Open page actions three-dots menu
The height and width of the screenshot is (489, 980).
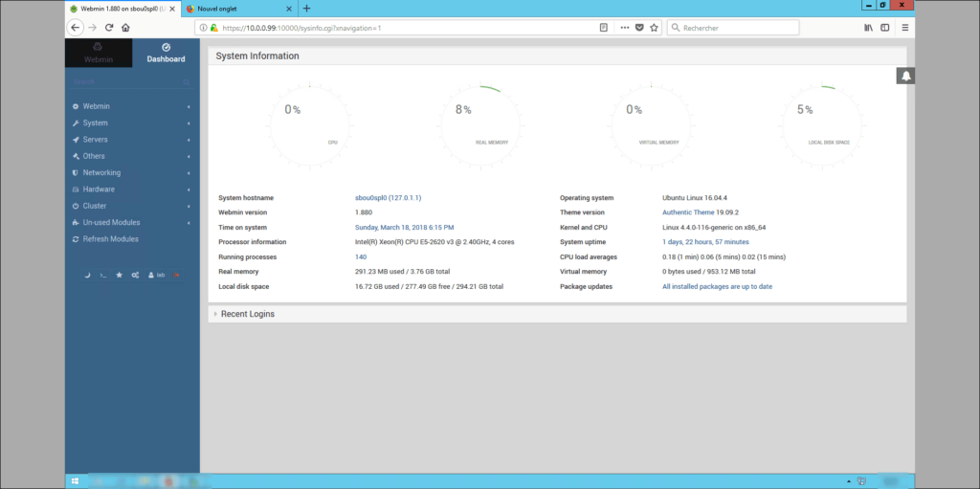(x=625, y=28)
